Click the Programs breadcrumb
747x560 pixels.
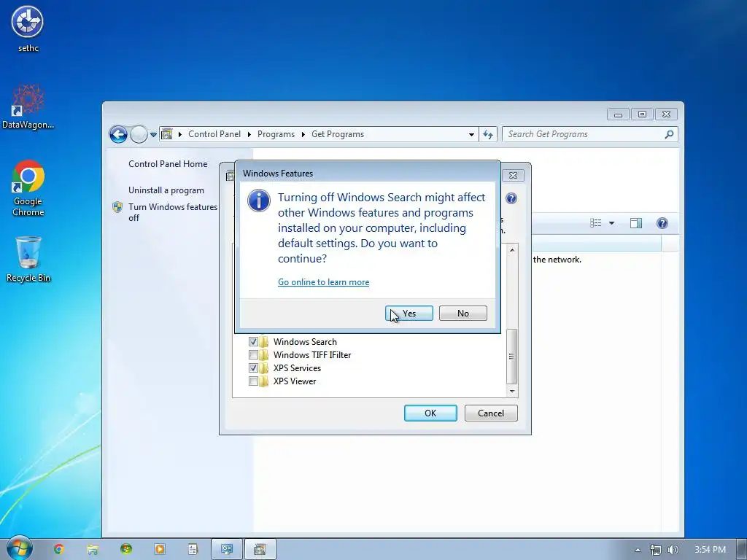(x=276, y=134)
